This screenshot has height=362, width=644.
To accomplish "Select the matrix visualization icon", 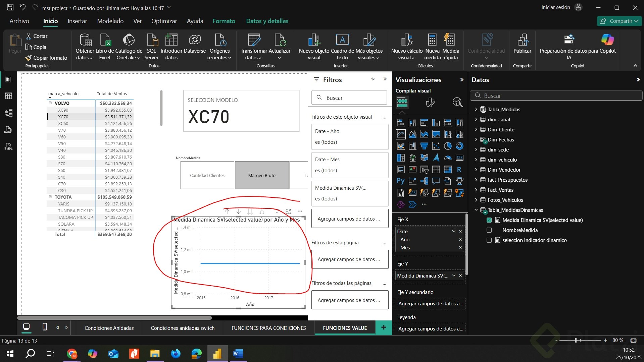I will (448, 170).
